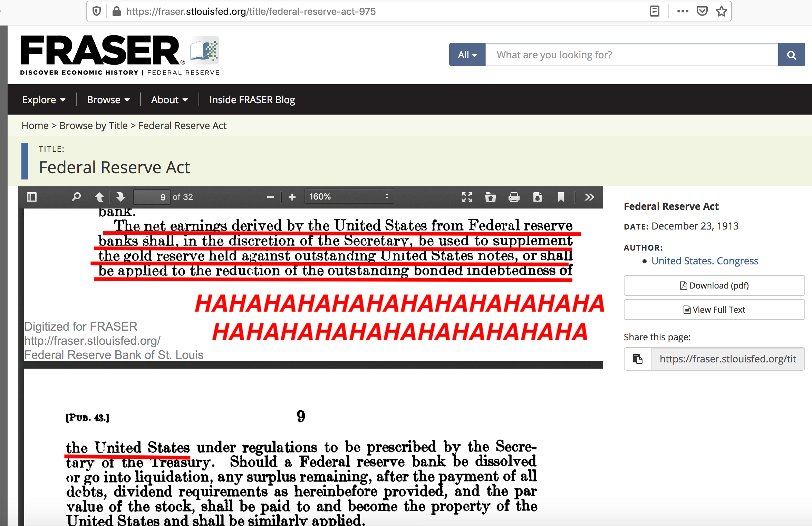Switch PDF viewer to presentation mode

click(x=467, y=197)
